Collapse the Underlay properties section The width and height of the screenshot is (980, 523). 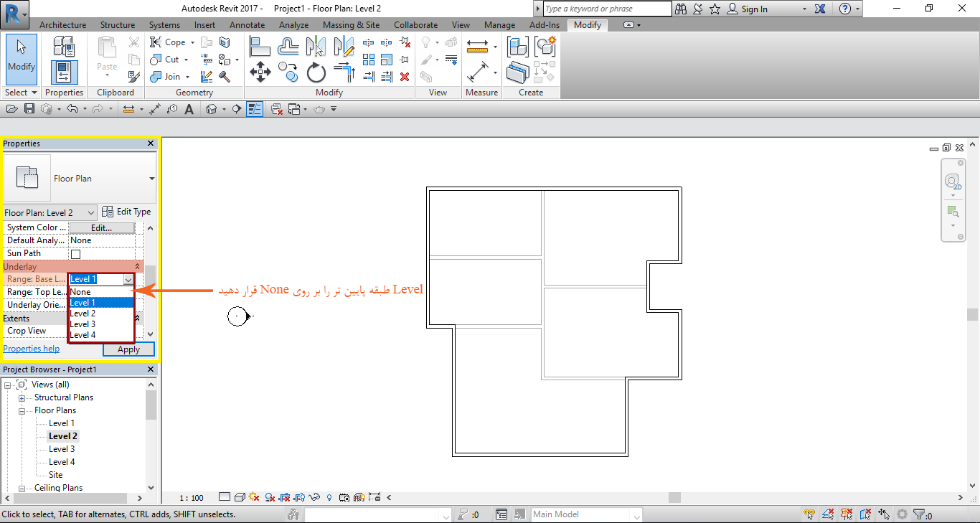(x=137, y=267)
